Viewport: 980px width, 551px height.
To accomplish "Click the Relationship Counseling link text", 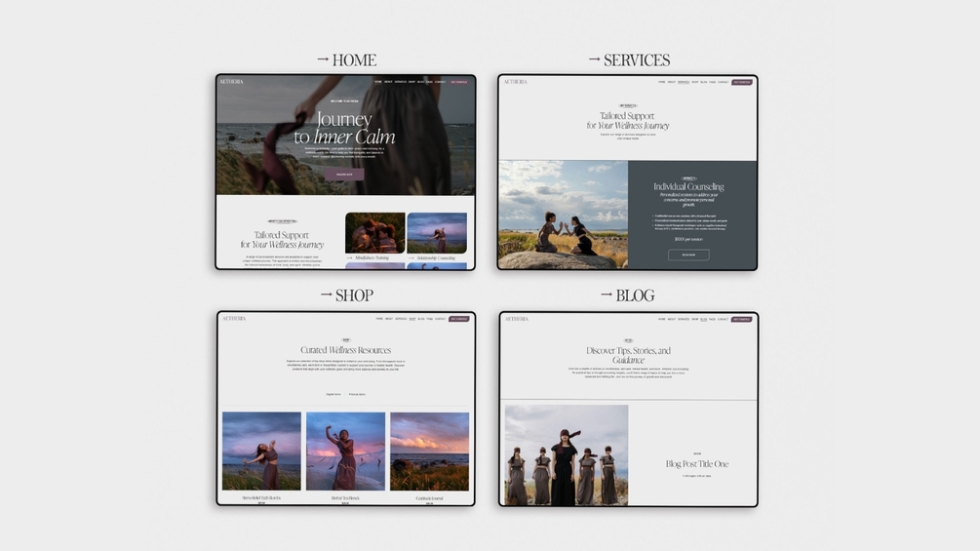I will (x=436, y=257).
